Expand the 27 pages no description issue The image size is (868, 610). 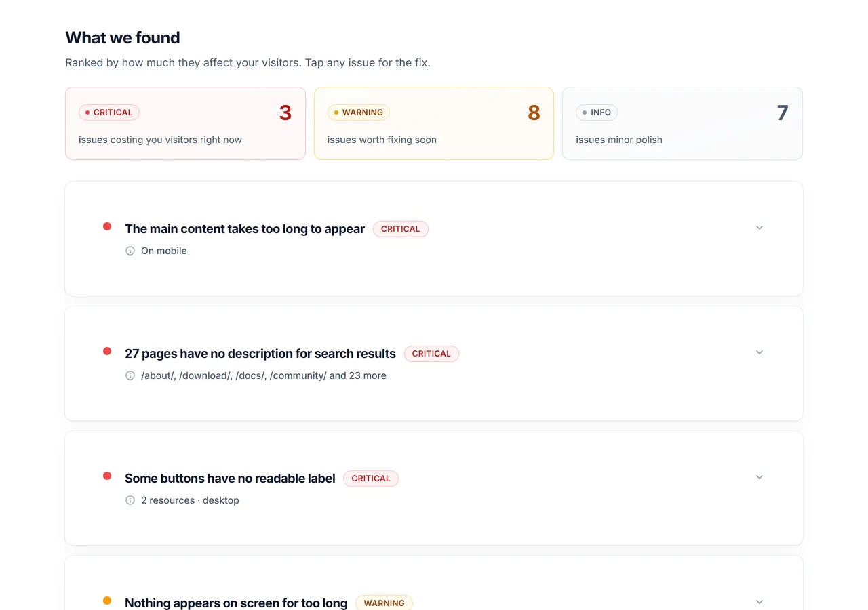click(x=759, y=352)
